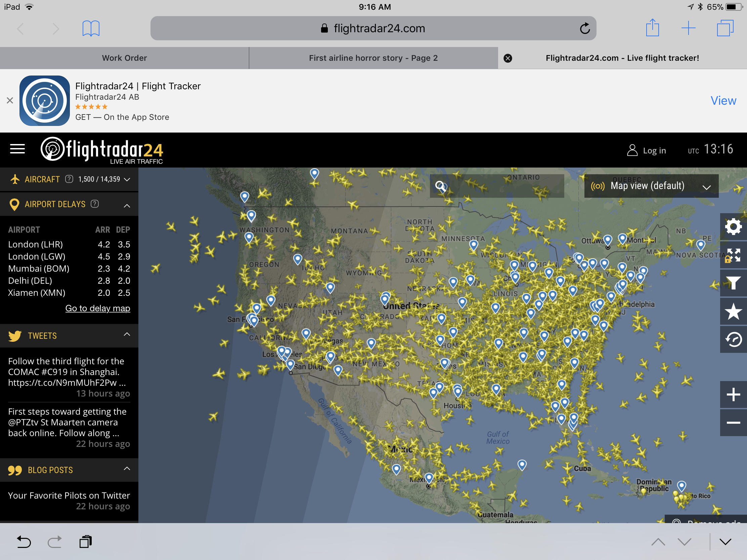The height and width of the screenshot is (560, 747).
Task: Collapse the Blog Posts section
Action: pos(127,469)
